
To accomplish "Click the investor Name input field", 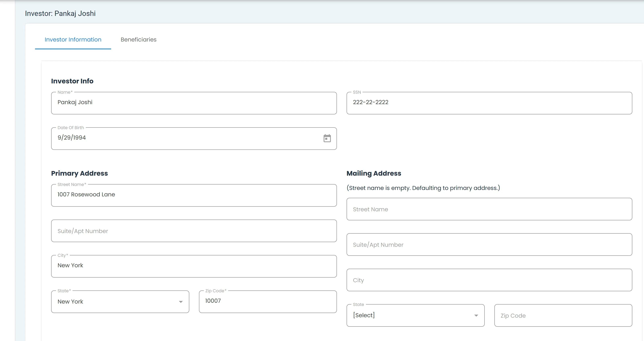I will click(x=194, y=103).
